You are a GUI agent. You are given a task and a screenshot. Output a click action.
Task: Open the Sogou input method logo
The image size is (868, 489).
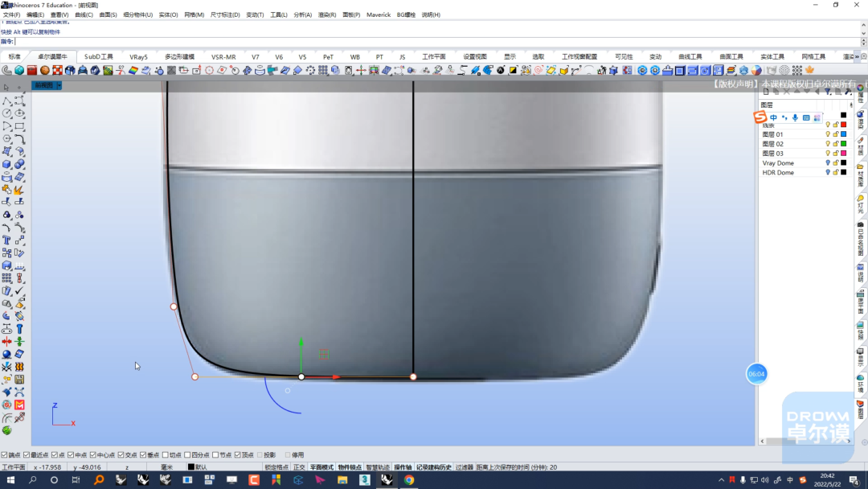(x=760, y=117)
